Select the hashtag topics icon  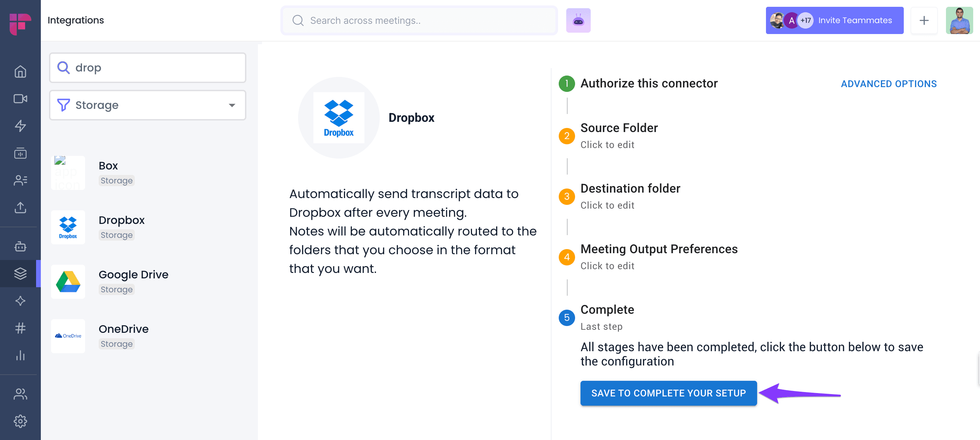[x=20, y=328]
